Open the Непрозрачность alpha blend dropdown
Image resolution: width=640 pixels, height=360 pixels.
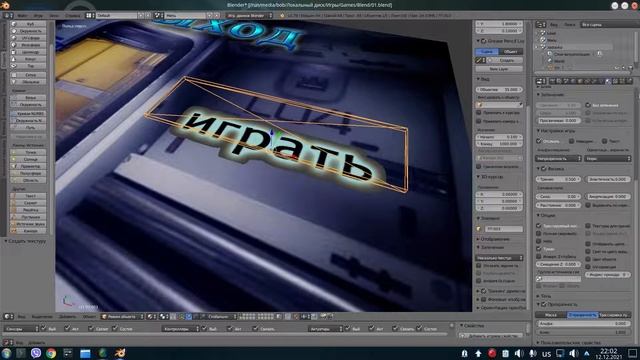(559, 158)
